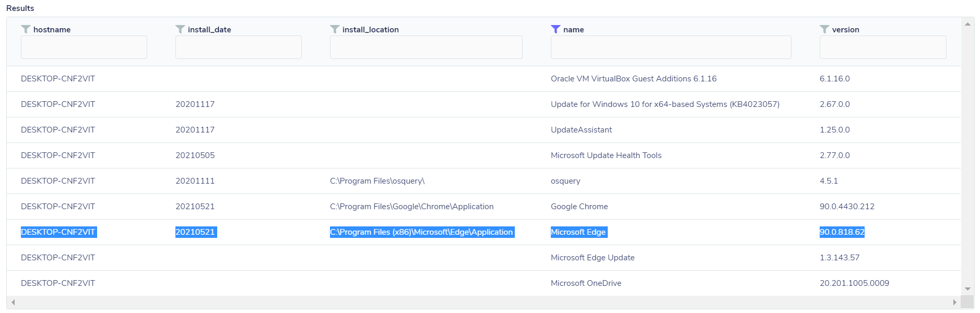Click the version column filter icon

[x=824, y=29]
